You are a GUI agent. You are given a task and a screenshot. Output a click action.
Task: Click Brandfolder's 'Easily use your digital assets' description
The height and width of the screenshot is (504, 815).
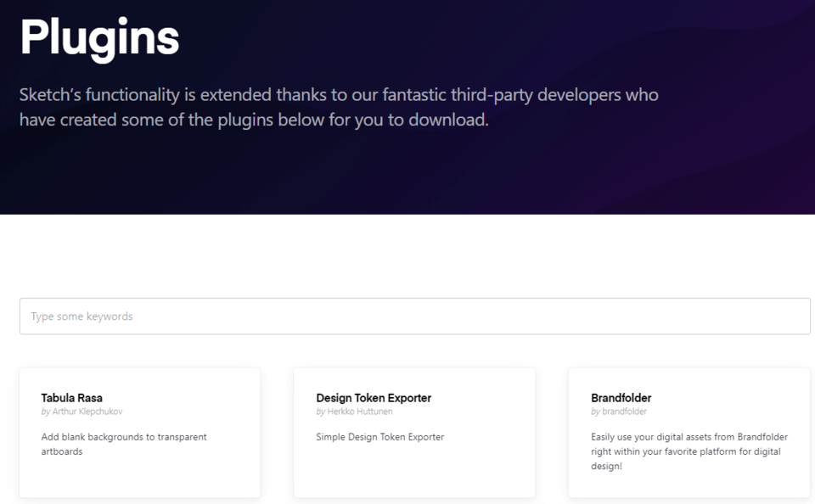tap(689, 437)
